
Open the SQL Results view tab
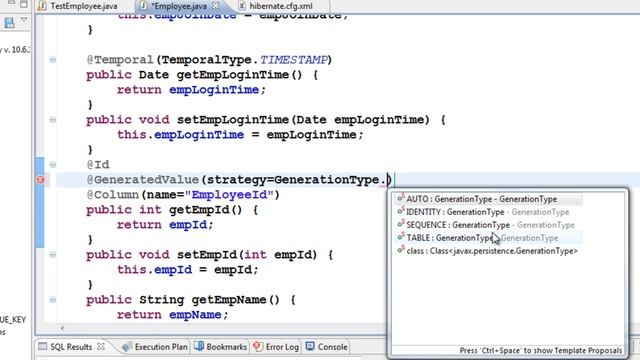coord(71,347)
